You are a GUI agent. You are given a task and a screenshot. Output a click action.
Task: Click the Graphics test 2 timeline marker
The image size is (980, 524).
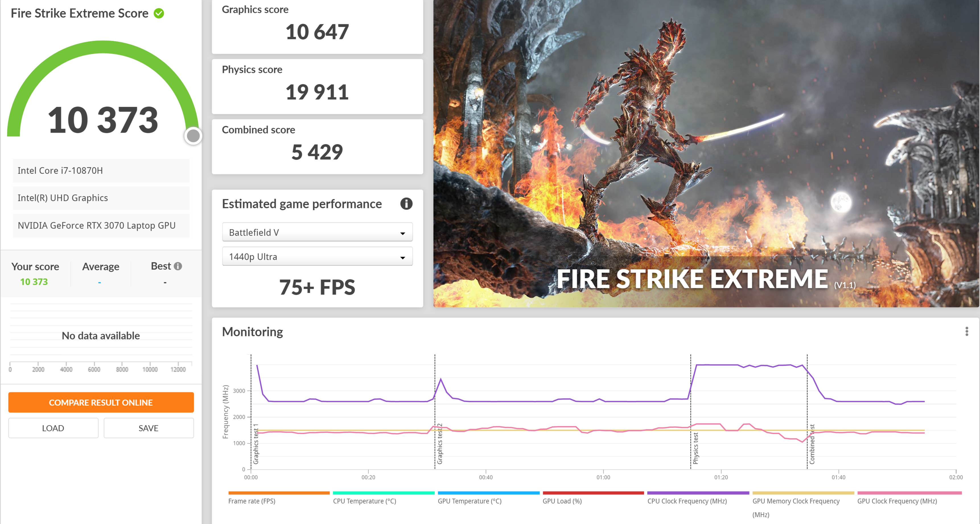click(440, 444)
